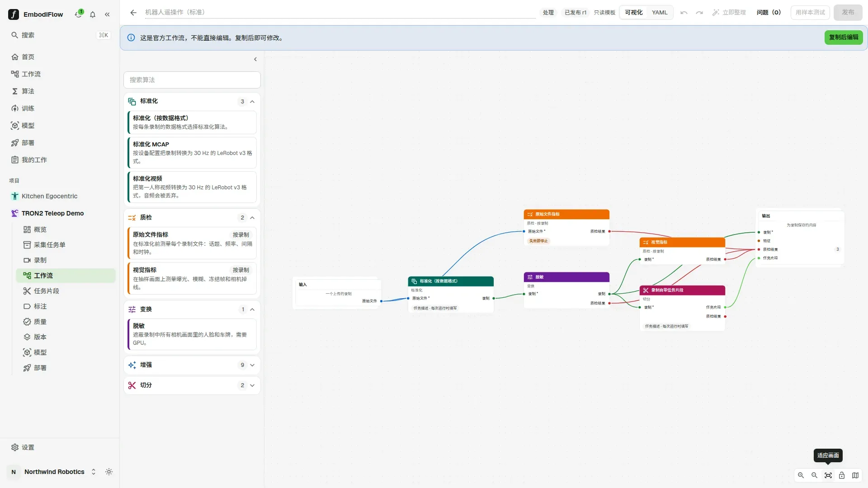Expand the 增强 category

point(252,365)
